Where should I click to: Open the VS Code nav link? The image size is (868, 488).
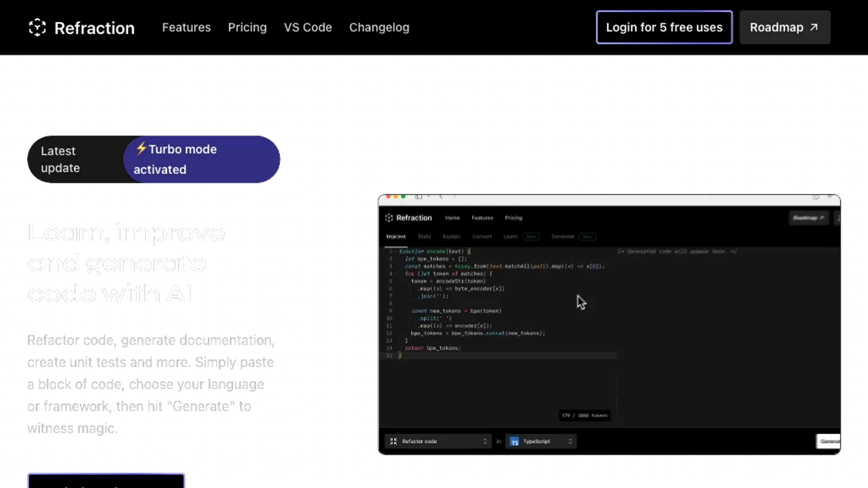pyautogui.click(x=308, y=27)
